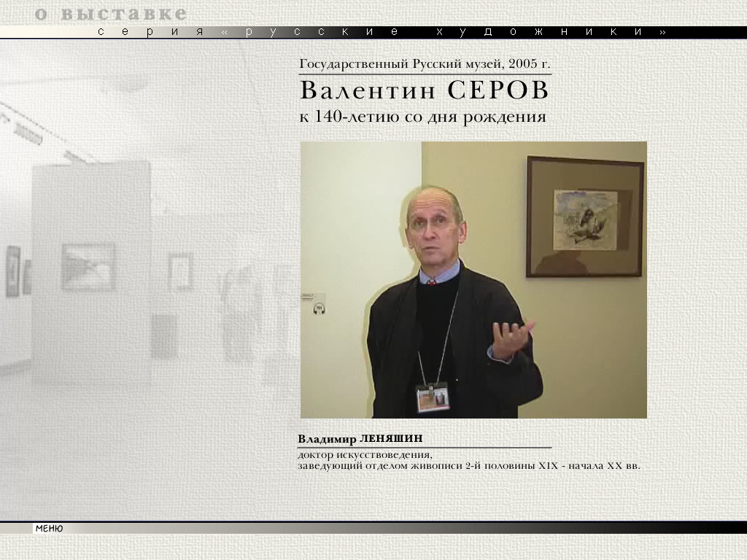Click the «к 140-летию со дня рождения» subtitle
The height and width of the screenshot is (560, 747).
point(422,117)
